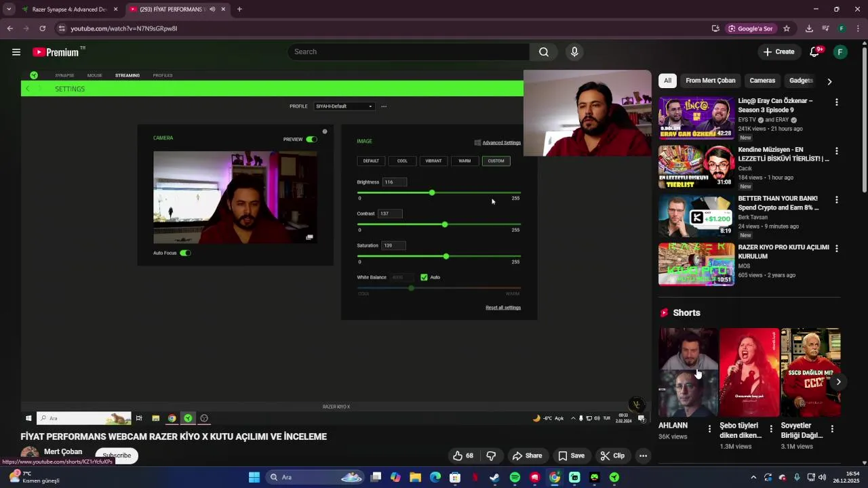Open YouTube notifications bell
This screenshot has height=488, width=868.
click(815, 52)
